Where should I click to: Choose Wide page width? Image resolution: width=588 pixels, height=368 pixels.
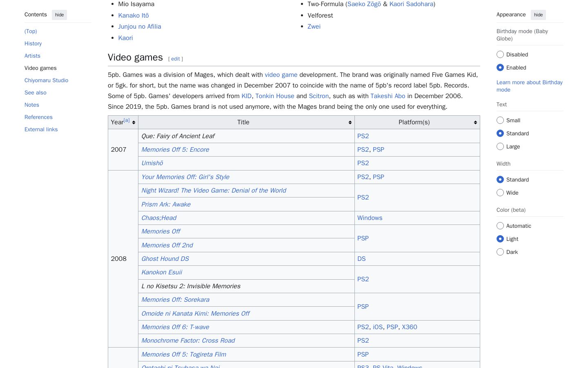[500, 193]
